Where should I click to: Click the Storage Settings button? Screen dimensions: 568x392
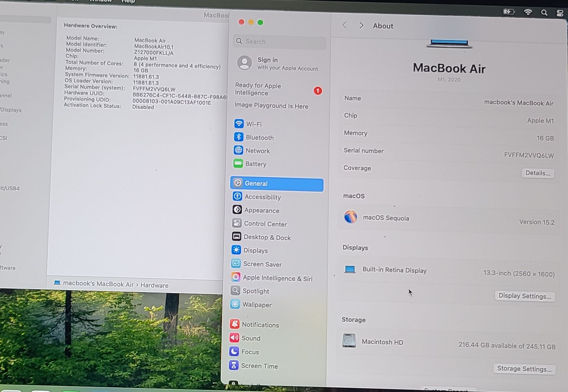click(x=524, y=369)
